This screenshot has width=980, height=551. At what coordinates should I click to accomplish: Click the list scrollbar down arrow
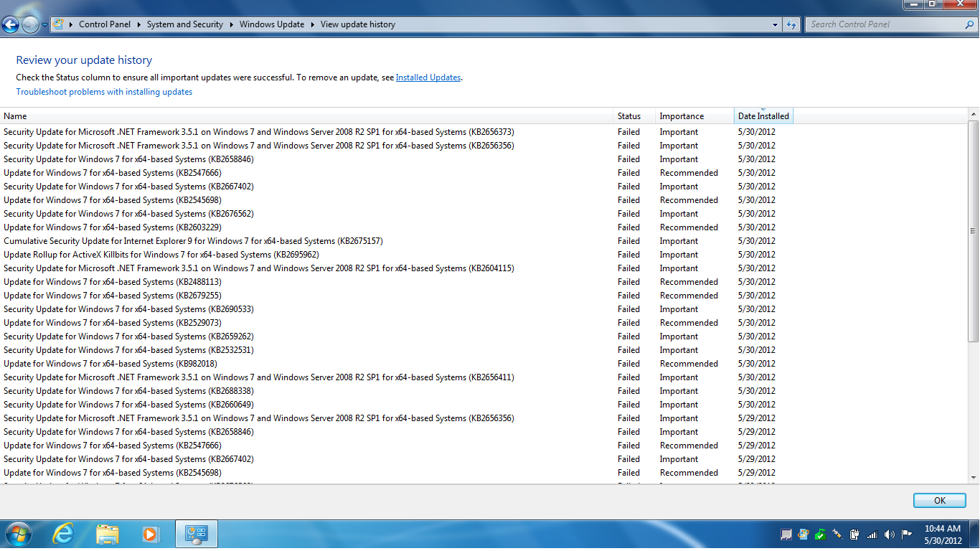pyautogui.click(x=974, y=477)
